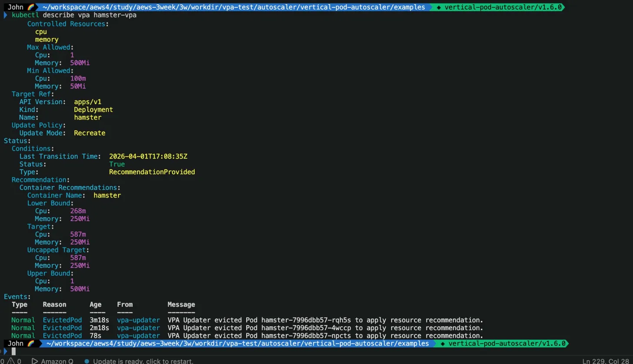
Task: Click the 'Age' column header in Events
Action: (95, 305)
